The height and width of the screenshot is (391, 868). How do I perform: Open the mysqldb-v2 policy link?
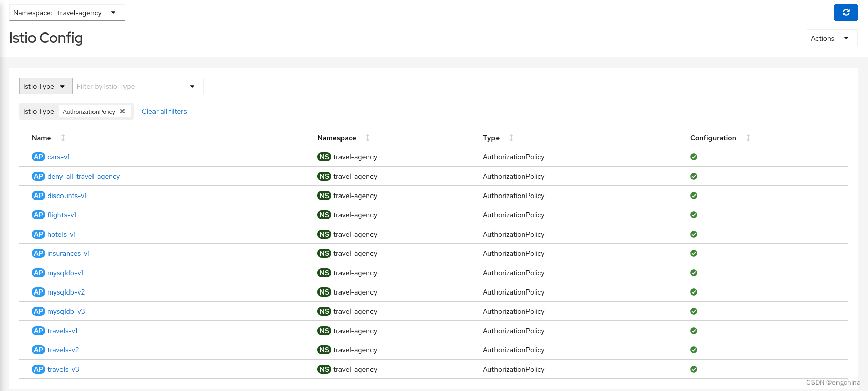(x=66, y=292)
